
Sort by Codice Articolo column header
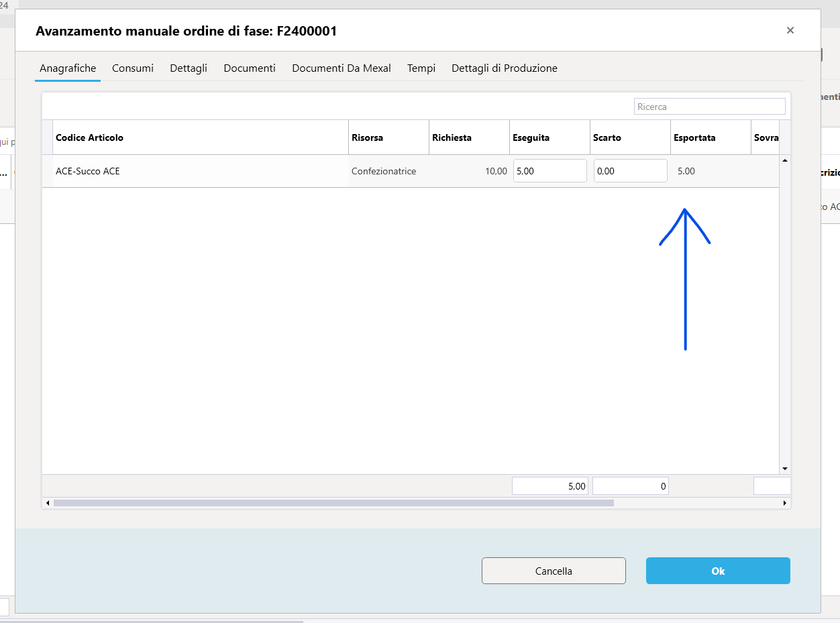point(201,137)
